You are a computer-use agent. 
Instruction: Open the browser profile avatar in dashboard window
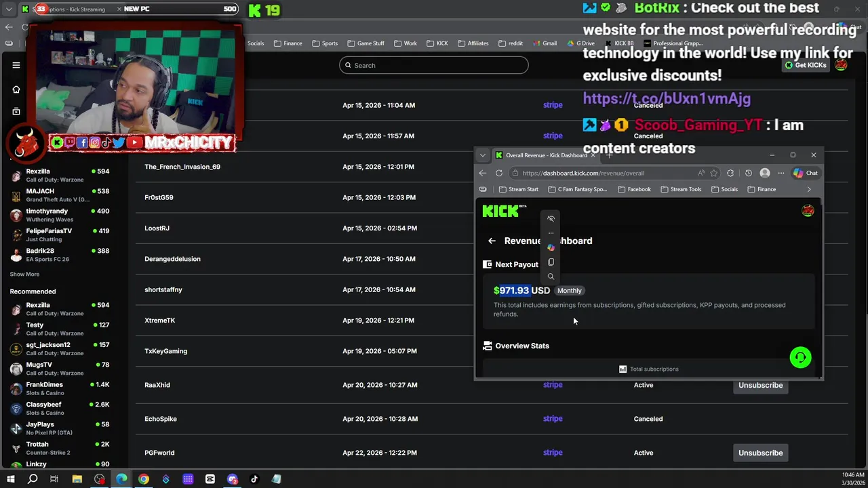(x=765, y=173)
